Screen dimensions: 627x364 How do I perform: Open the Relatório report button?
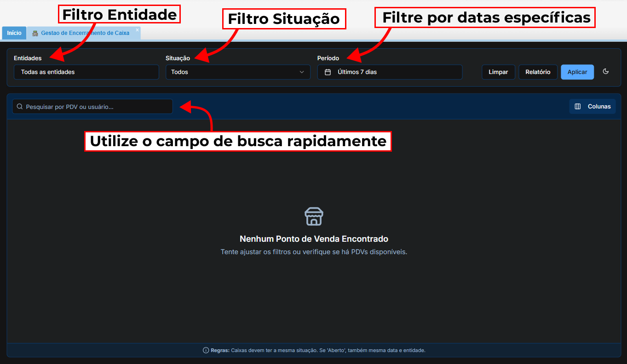pyautogui.click(x=538, y=72)
